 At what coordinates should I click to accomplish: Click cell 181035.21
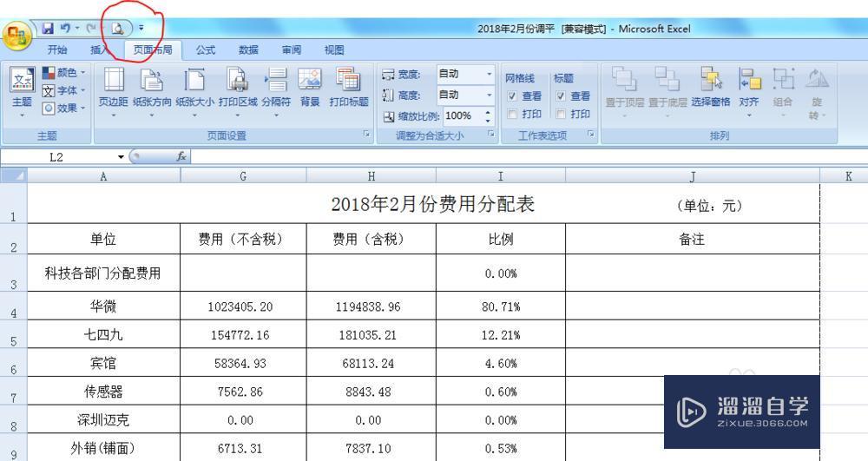371,335
